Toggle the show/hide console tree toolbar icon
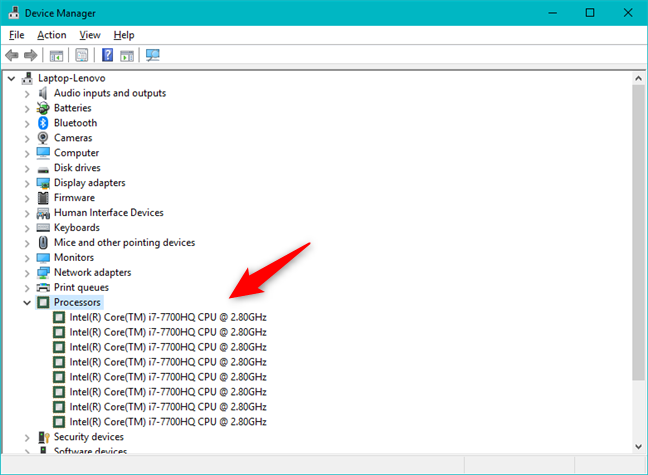Viewport: 648px width, 475px height. coord(56,55)
